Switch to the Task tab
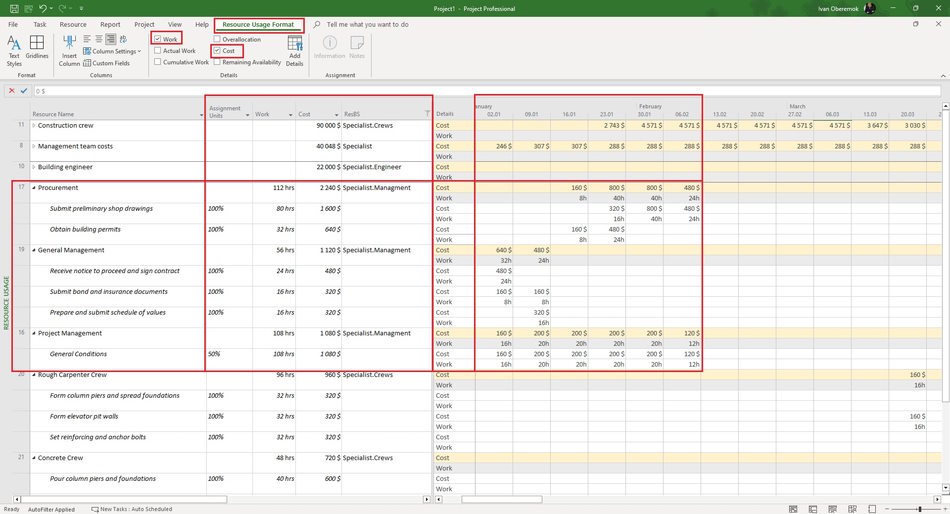Image resolution: width=950 pixels, height=514 pixels. pyautogui.click(x=40, y=25)
